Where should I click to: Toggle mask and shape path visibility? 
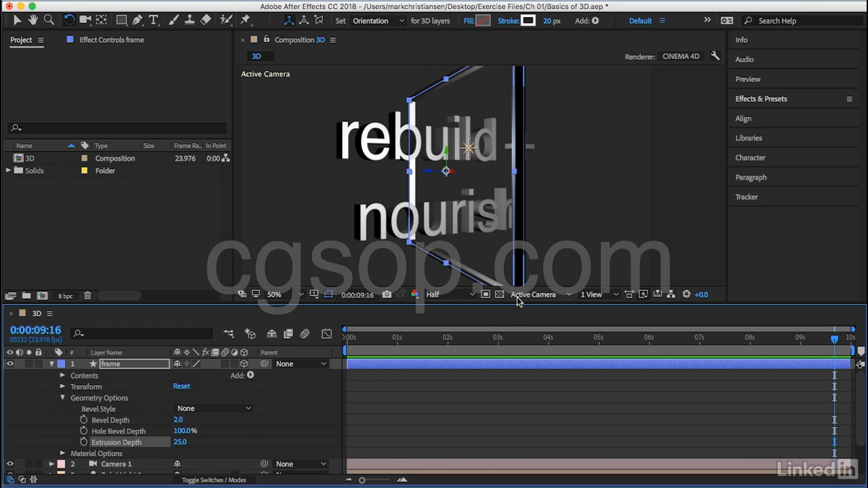[328, 294]
